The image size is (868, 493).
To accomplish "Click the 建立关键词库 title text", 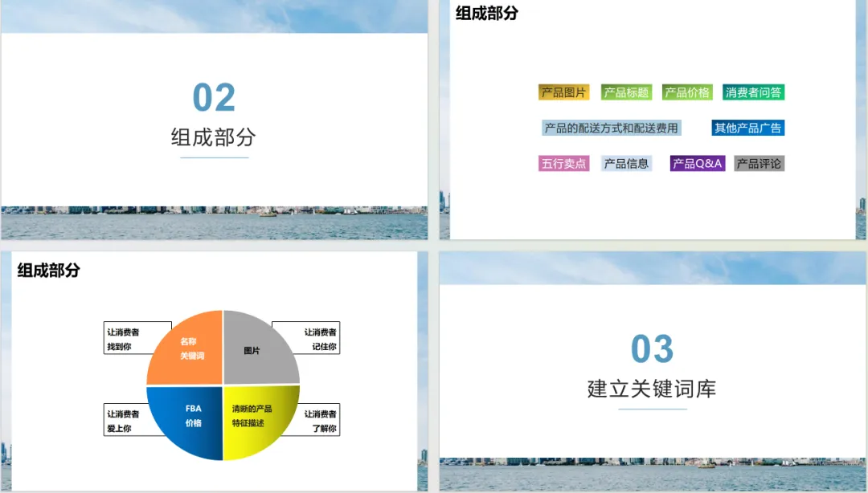I will tap(652, 389).
